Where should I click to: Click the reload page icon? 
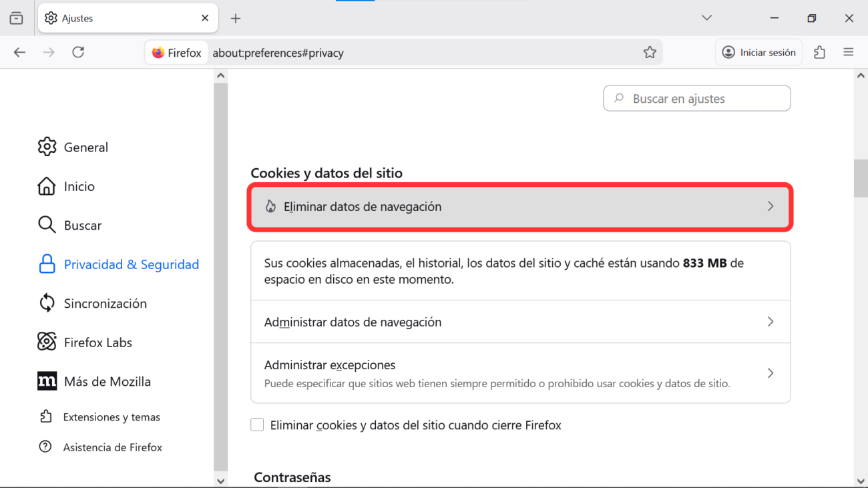pos(78,53)
